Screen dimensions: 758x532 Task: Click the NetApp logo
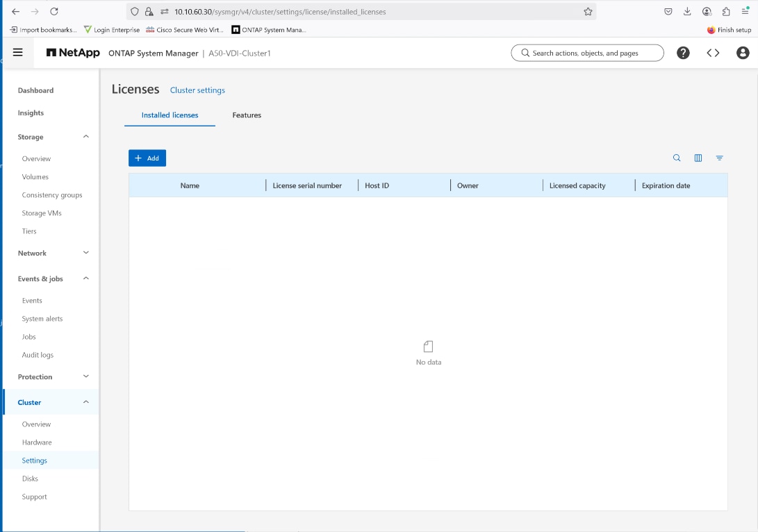[73, 53]
